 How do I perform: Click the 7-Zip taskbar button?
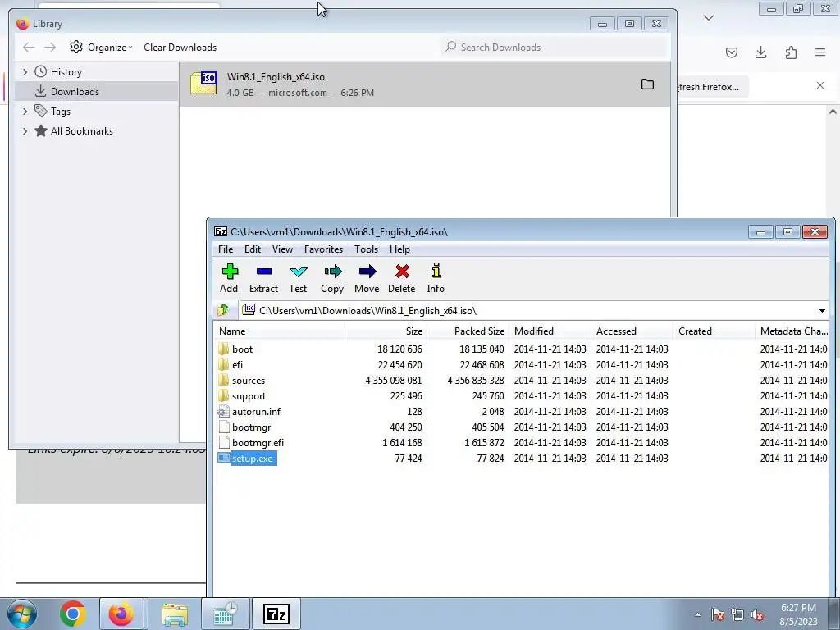pyautogui.click(x=276, y=614)
